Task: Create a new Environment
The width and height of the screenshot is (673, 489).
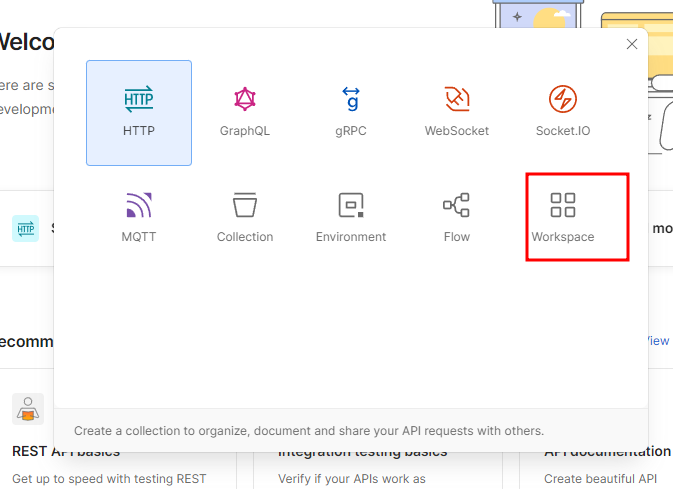Action: [351, 218]
